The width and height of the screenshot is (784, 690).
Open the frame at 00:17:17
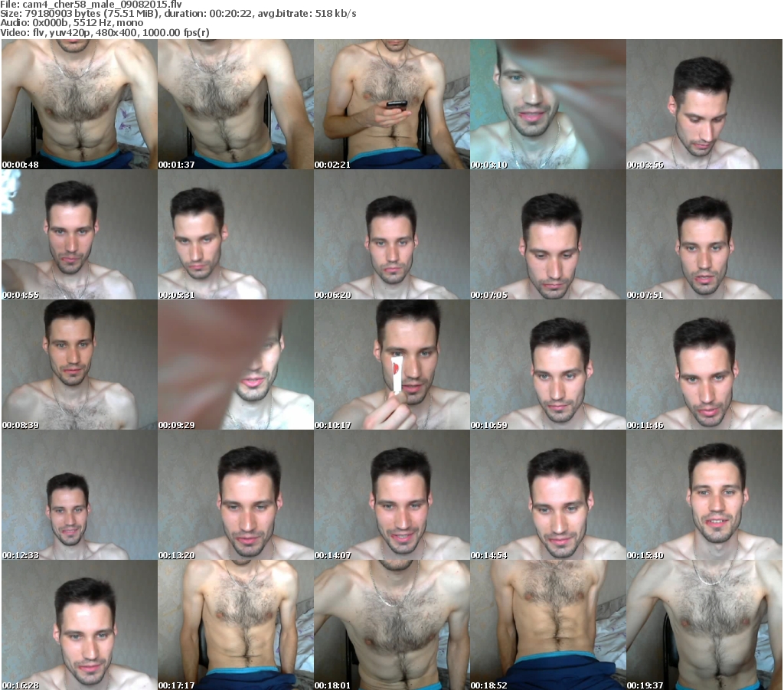(x=236, y=625)
